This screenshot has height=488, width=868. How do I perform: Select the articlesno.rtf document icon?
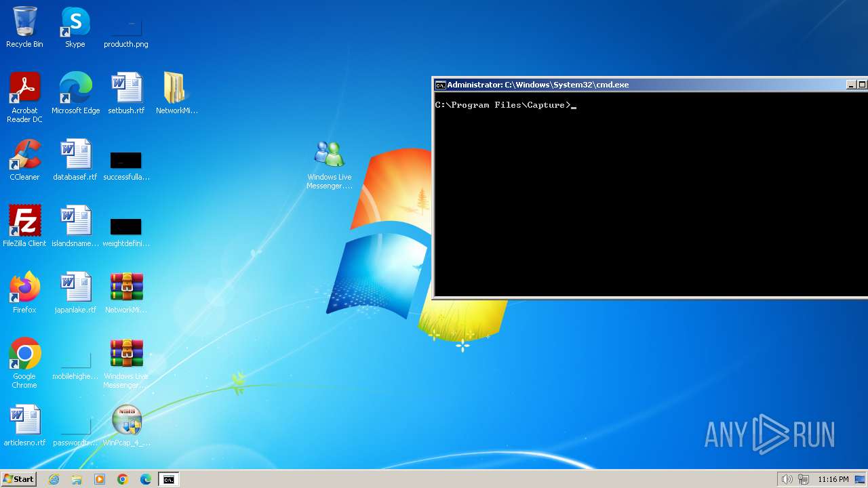point(24,426)
